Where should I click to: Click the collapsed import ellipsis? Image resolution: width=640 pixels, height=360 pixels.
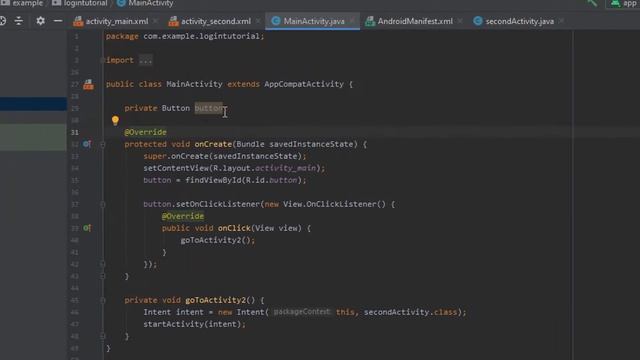click(145, 60)
